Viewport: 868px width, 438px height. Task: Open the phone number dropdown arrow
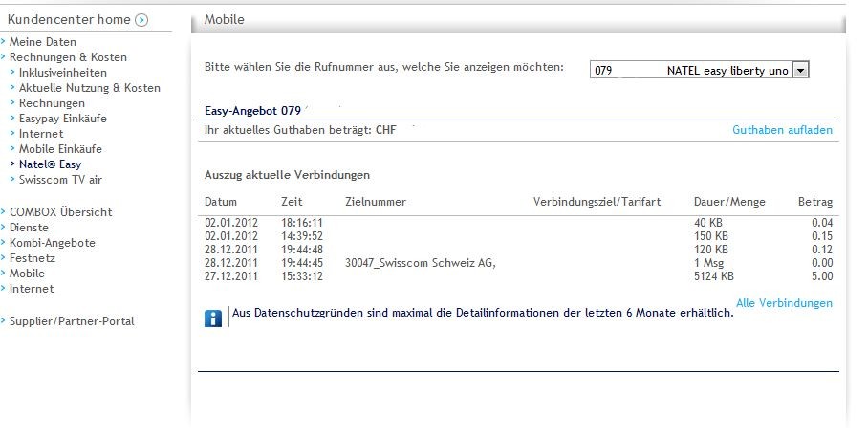[801, 70]
